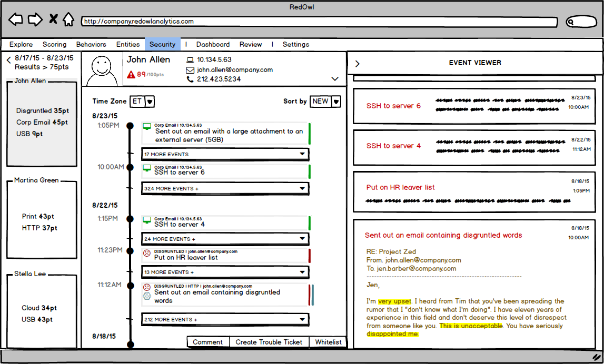The width and height of the screenshot is (604, 364).
Task: Expand John Allen profile details chevron
Action: 335,79
